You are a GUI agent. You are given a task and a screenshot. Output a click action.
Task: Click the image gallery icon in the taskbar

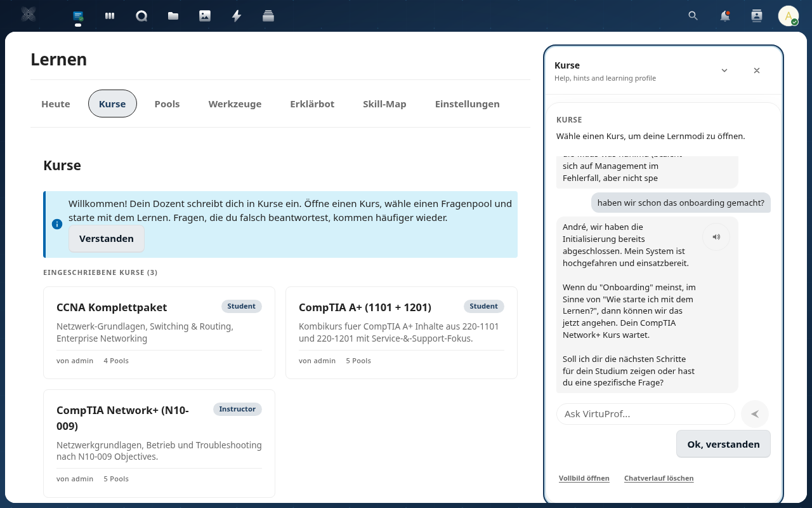point(205,16)
